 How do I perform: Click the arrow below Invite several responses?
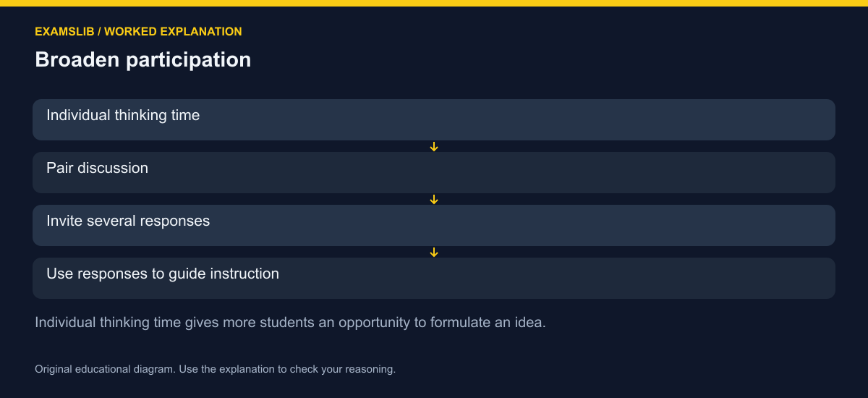(434, 253)
